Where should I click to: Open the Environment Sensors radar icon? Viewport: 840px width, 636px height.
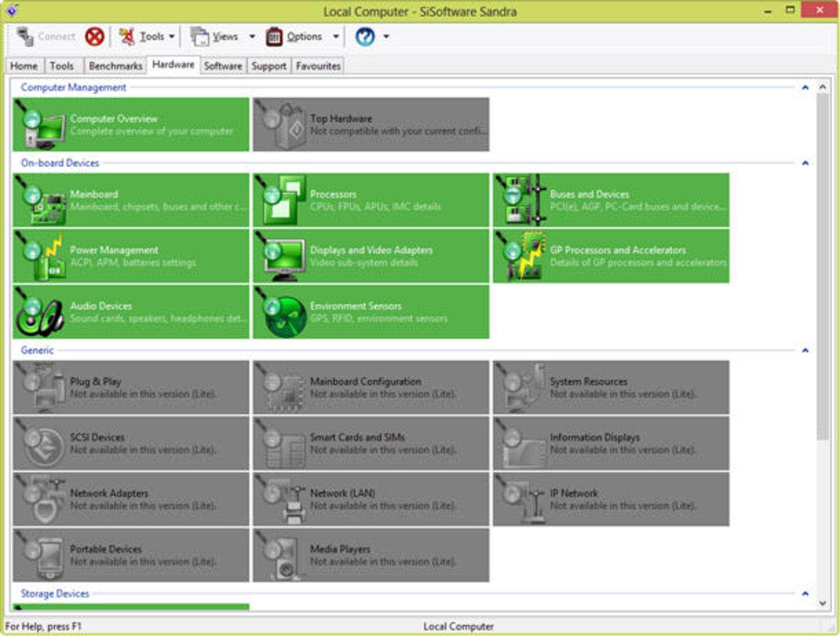coord(280,312)
